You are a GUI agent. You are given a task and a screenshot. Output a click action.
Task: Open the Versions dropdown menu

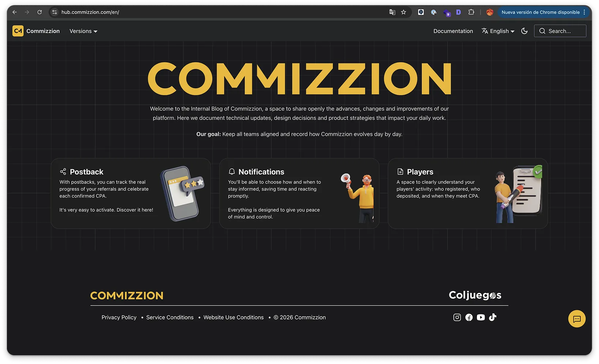83,31
